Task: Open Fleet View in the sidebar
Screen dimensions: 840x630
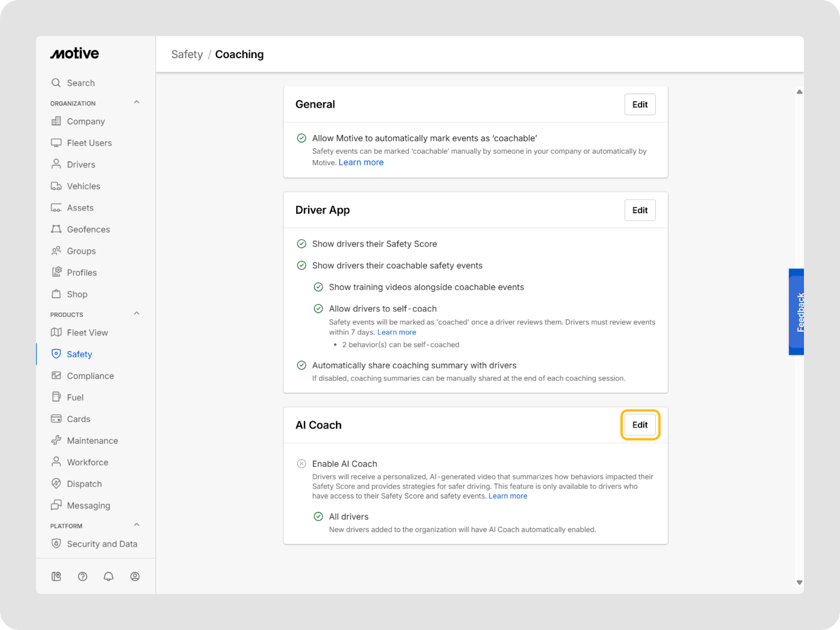Action: (x=87, y=332)
